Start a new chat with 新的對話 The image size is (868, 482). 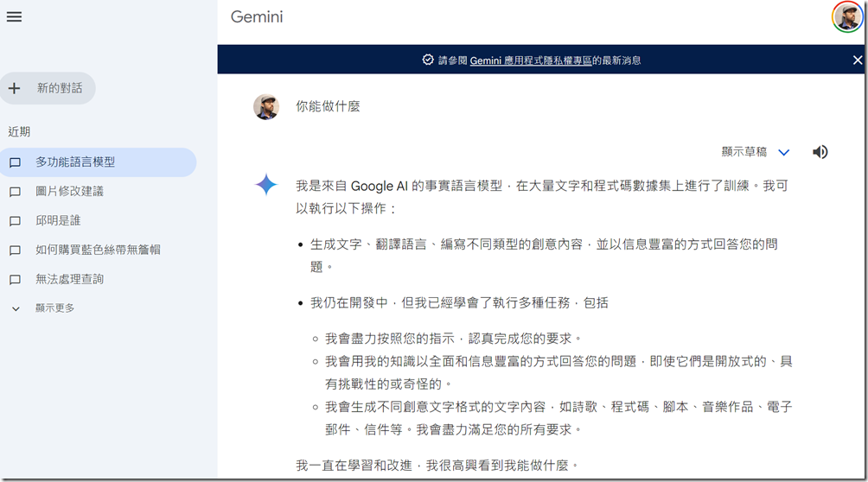click(x=48, y=88)
